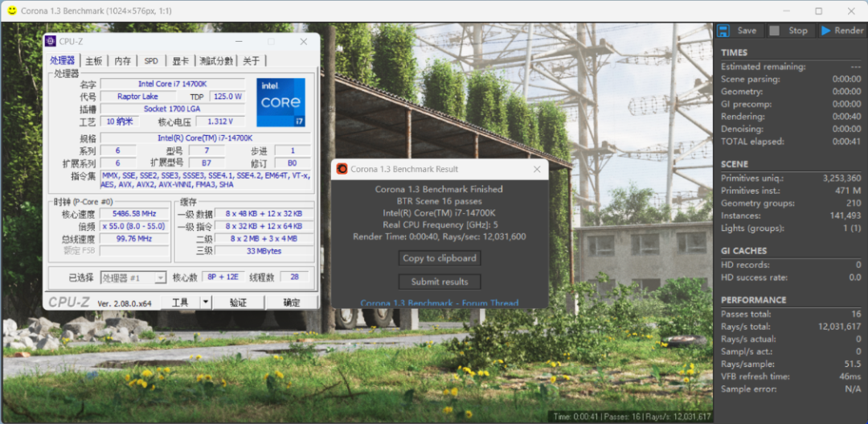The image size is (868, 424).
Task: Click the Render Time line in result dialog
Action: click(x=440, y=237)
